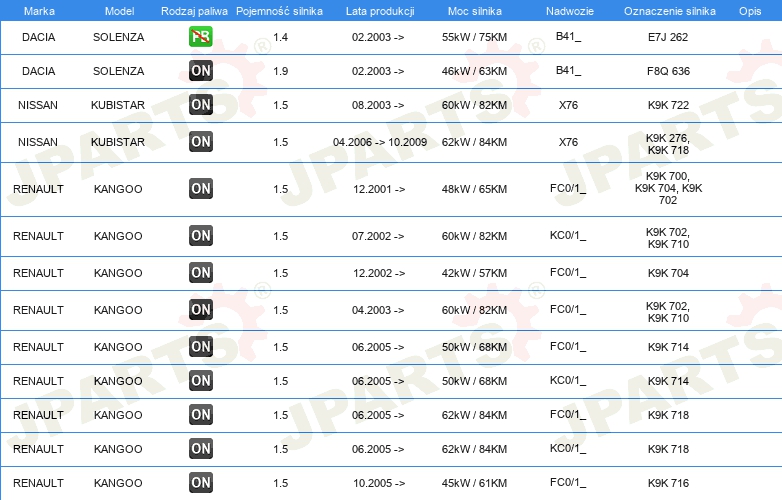
Task: Click the 46kW / 63KM power value
Action: pyautogui.click(x=474, y=71)
